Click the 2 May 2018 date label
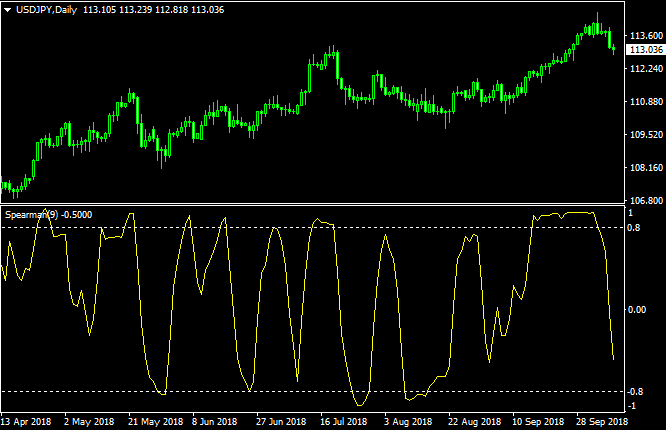Screen dimensions: 666x430 (x=89, y=422)
